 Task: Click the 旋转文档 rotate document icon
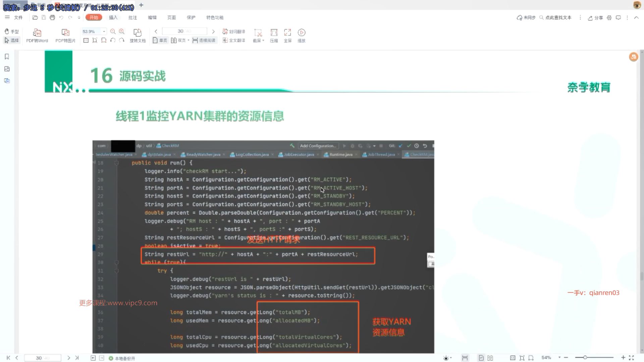[138, 33]
